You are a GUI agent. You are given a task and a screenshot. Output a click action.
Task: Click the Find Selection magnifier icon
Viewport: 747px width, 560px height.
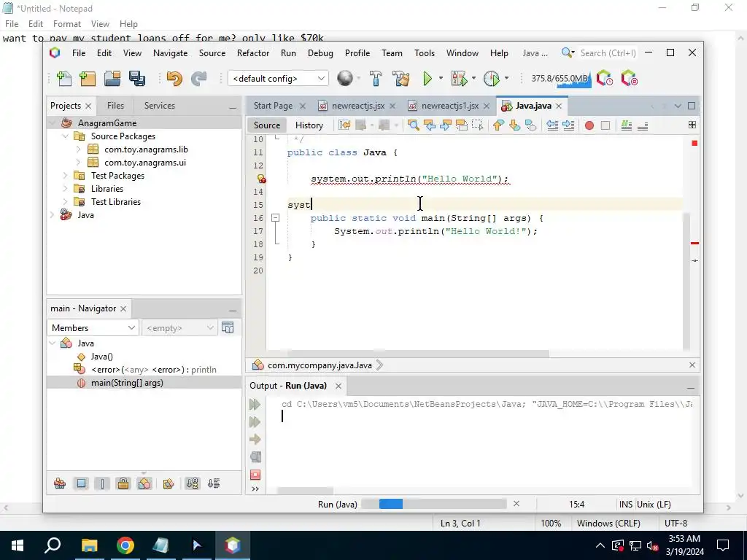(x=414, y=125)
